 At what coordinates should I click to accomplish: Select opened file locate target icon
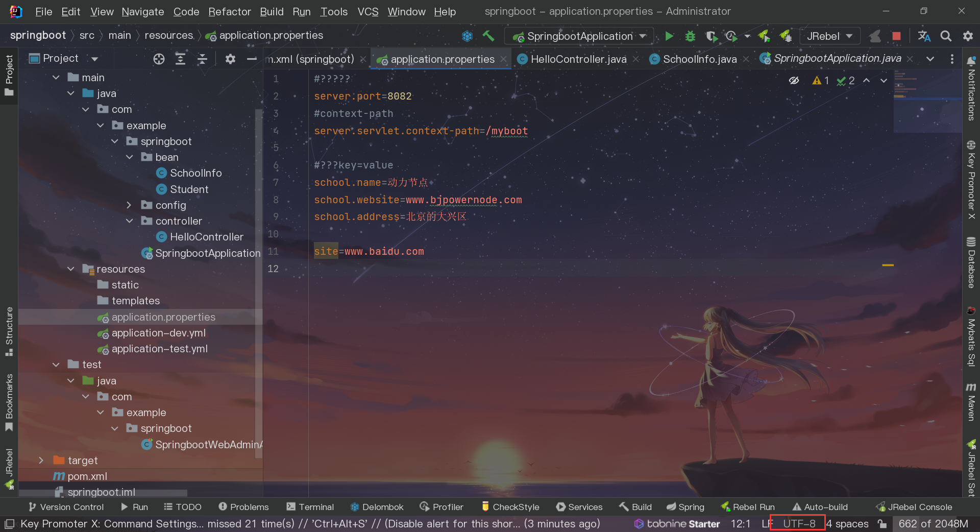[x=159, y=59]
